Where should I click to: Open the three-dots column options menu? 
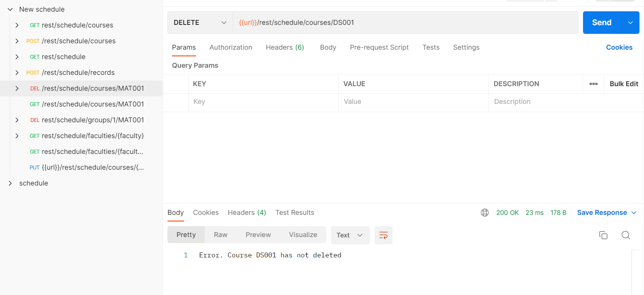593,84
